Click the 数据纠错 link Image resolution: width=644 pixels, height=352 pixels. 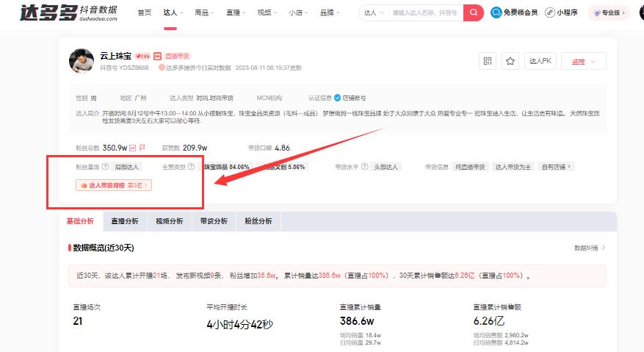(590, 248)
